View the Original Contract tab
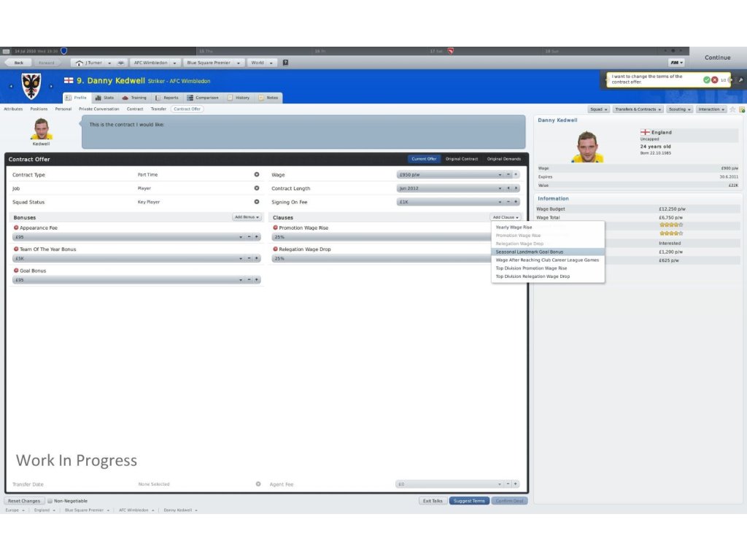Screen dimensions: 747x560 pyautogui.click(x=462, y=159)
